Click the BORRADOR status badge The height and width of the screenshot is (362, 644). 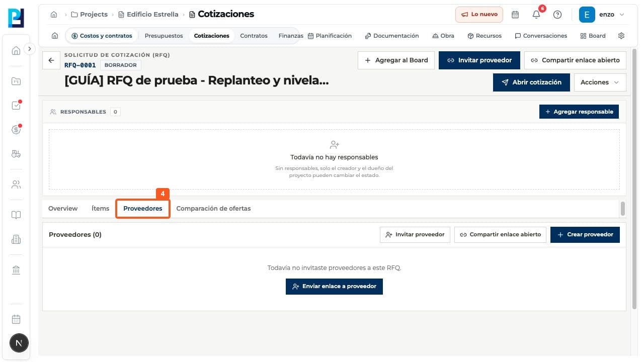(121, 65)
